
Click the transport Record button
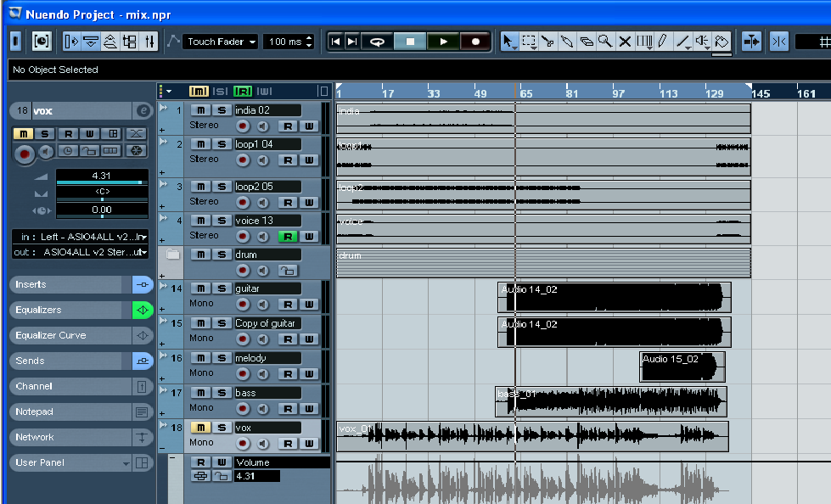pos(475,41)
